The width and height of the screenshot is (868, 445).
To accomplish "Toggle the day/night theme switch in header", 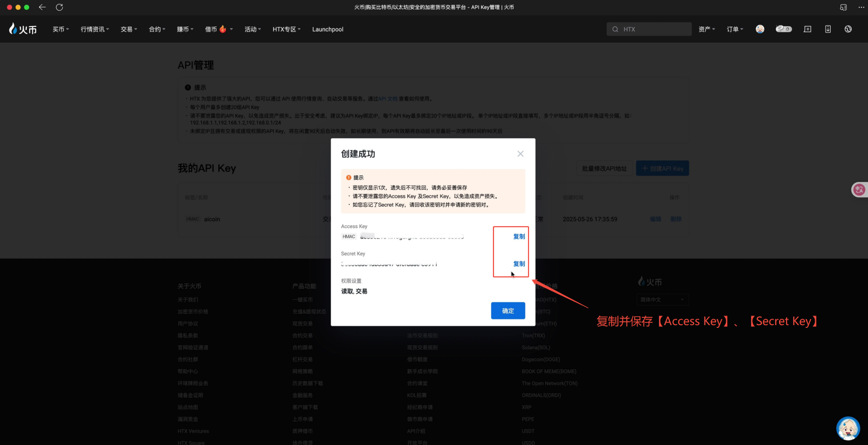I will [783, 29].
